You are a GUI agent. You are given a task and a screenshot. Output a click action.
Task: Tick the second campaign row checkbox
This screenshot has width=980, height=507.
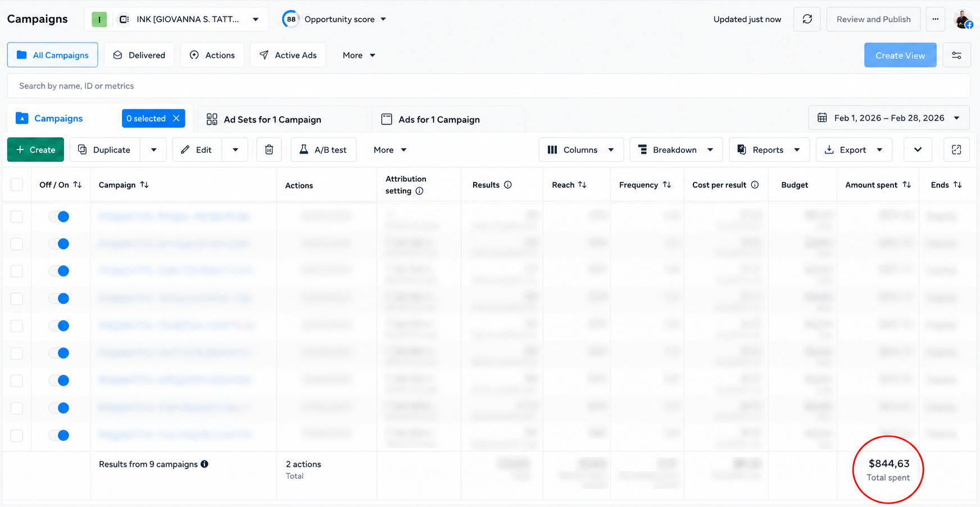coord(17,244)
